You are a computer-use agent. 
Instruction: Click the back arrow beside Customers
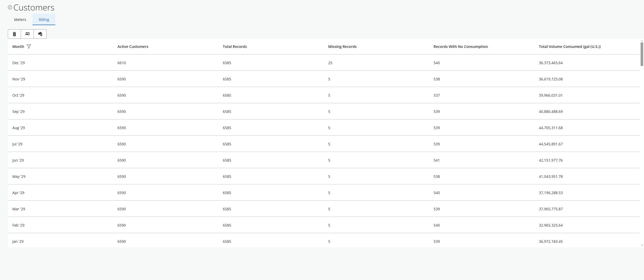coord(10,7)
